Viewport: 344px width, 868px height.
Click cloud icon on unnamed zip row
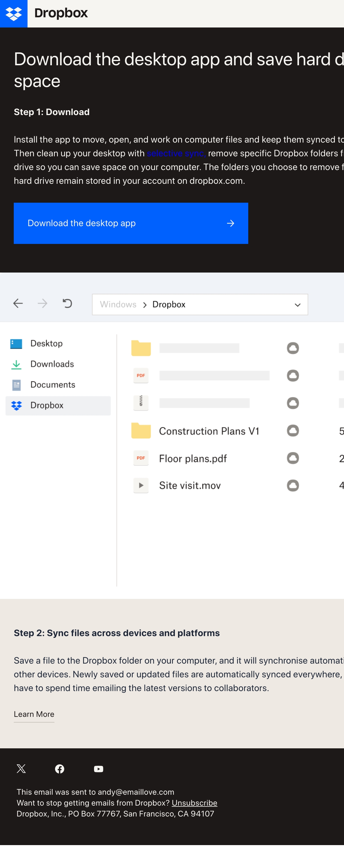tap(293, 403)
